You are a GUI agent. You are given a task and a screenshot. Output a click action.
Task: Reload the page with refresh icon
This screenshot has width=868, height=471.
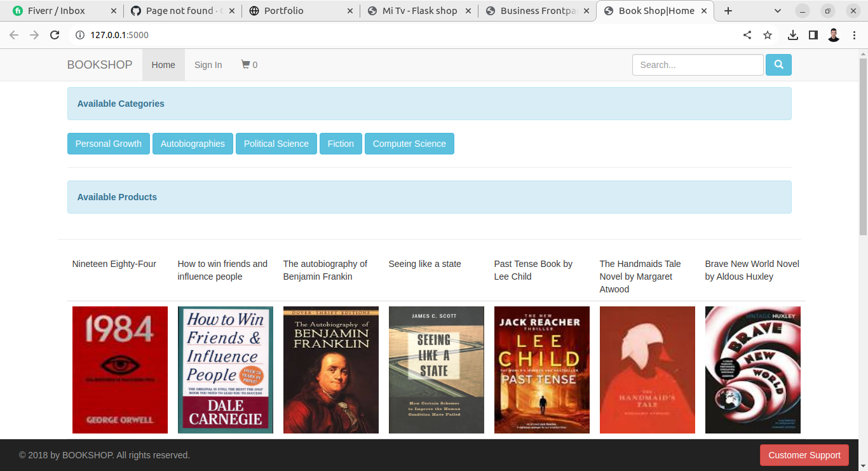click(x=55, y=35)
